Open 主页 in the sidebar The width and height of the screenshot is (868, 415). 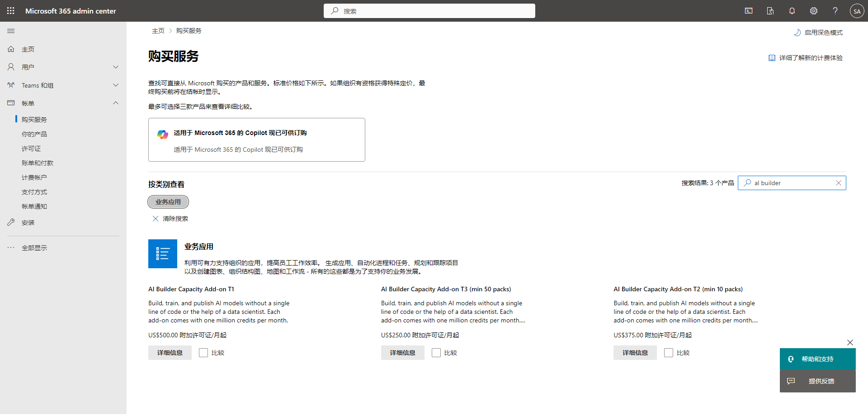tap(28, 49)
